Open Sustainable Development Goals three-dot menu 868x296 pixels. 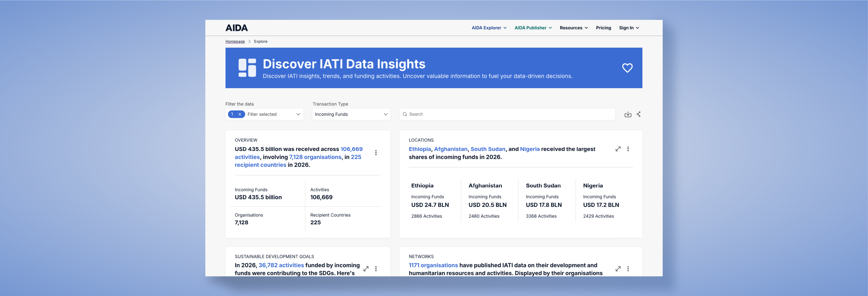pos(376,269)
